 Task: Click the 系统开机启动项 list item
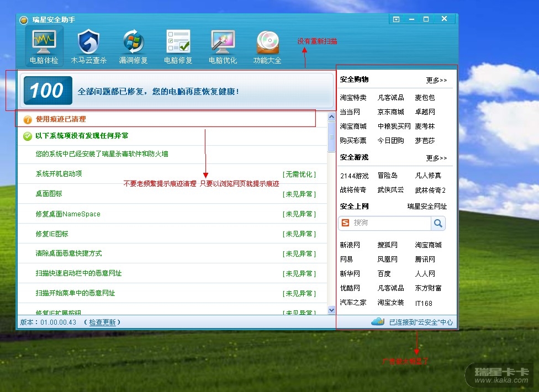coord(59,174)
